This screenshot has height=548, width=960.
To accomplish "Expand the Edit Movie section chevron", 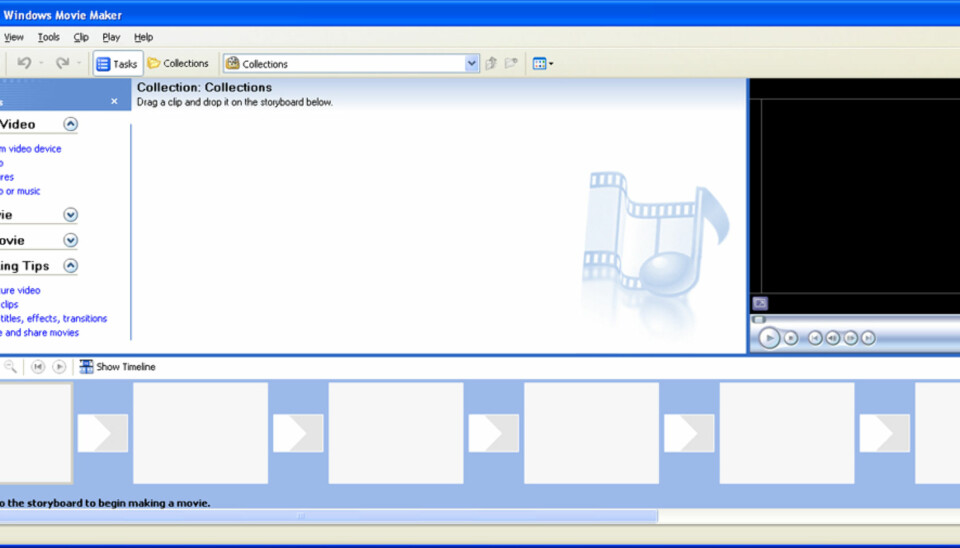I will [x=70, y=215].
